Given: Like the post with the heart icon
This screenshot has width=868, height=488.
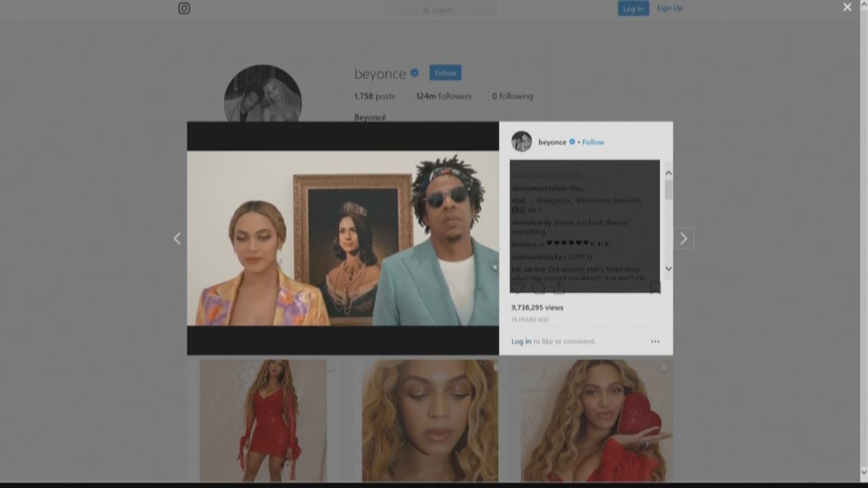Looking at the screenshot, I should click(x=519, y=288).
